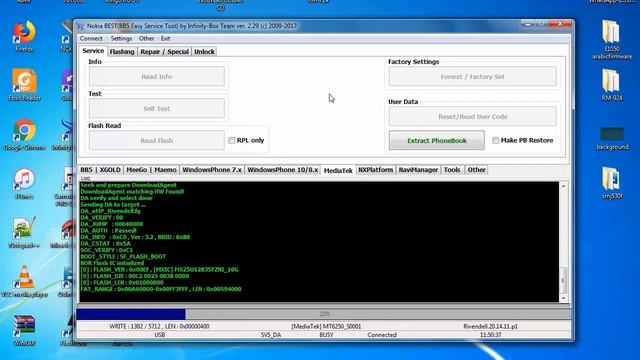Open the smj530f folder on desktop
Image resolution: width=640 pixels, height=360 pixels.
612,183
